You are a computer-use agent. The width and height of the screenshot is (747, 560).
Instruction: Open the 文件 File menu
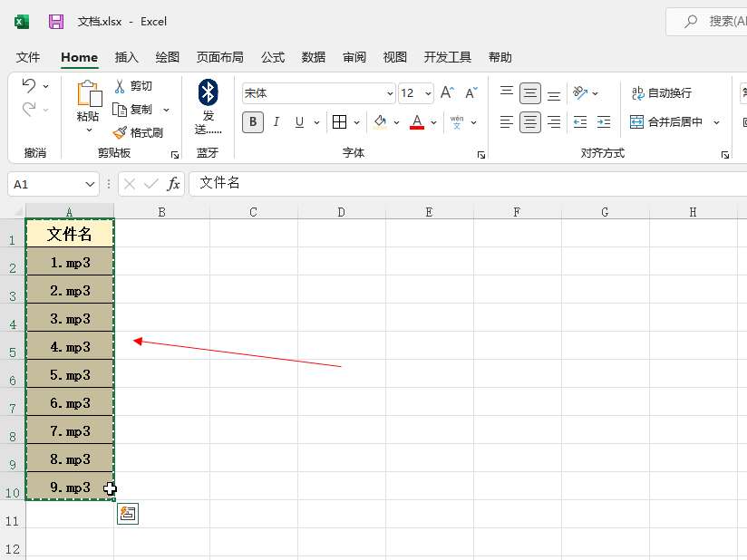pos(28,57)
